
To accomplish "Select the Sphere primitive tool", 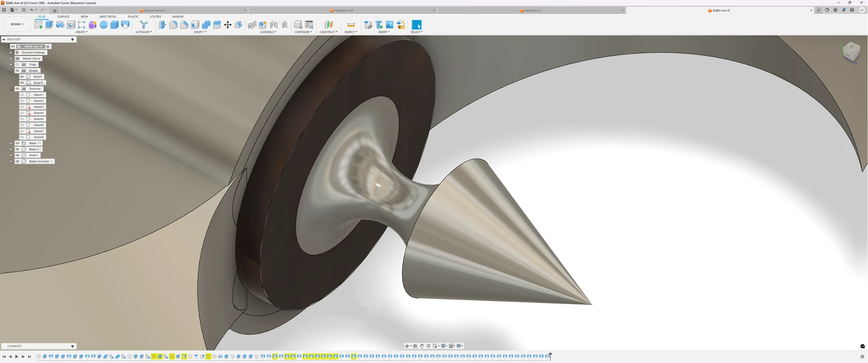I will (x=104, y=25).
